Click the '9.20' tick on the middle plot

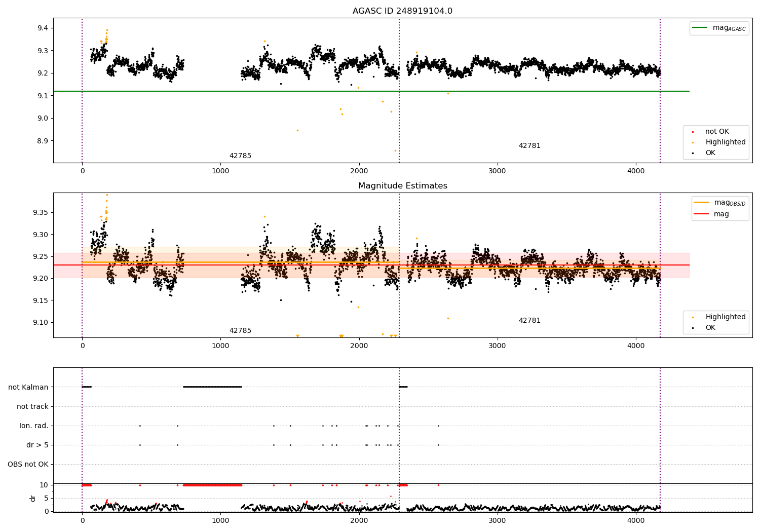pos(41,279)
